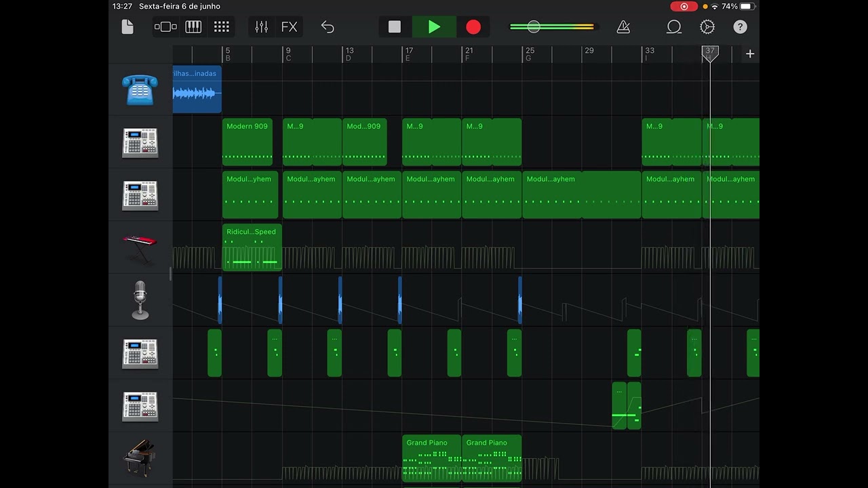Tap ruler at bar 17 section E
Screen dimensions: 868x488
tap(408, 54)
